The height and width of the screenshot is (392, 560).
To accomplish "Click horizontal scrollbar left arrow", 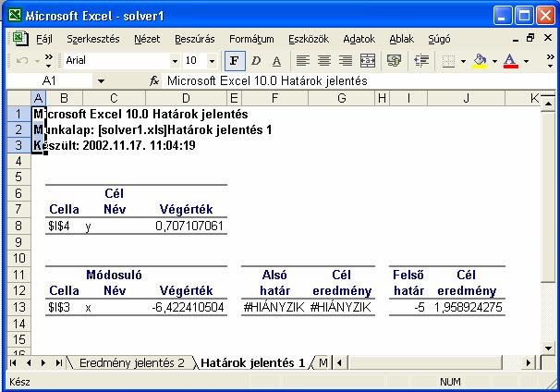I will [x=340, y=363].
